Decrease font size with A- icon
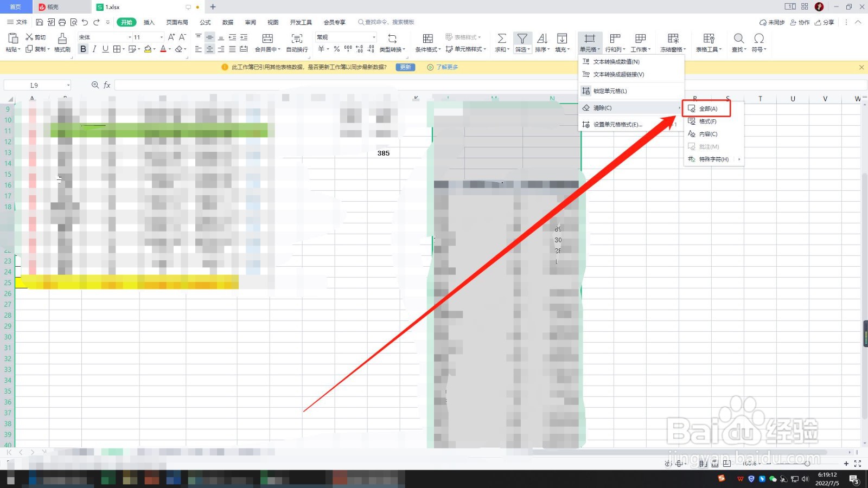This screenshot has width=868, height=488. click(x=183, y=37)
